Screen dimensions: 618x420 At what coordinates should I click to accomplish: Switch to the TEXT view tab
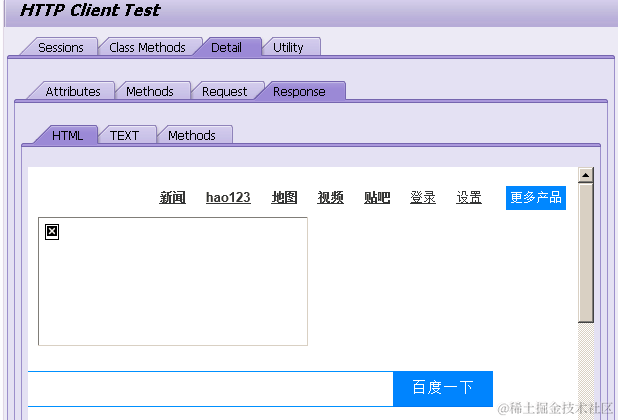click(x=124, y=136)
